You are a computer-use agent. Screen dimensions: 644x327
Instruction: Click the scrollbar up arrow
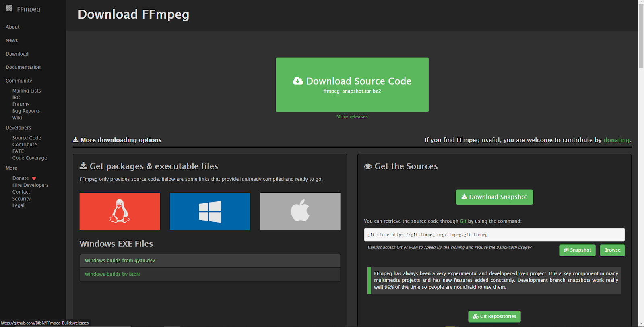tap(641, 2)
